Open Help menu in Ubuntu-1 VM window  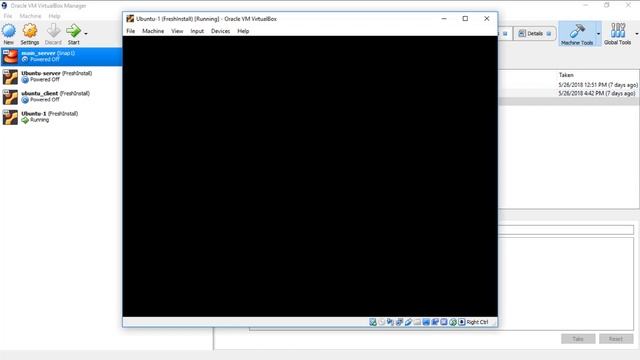243,31
